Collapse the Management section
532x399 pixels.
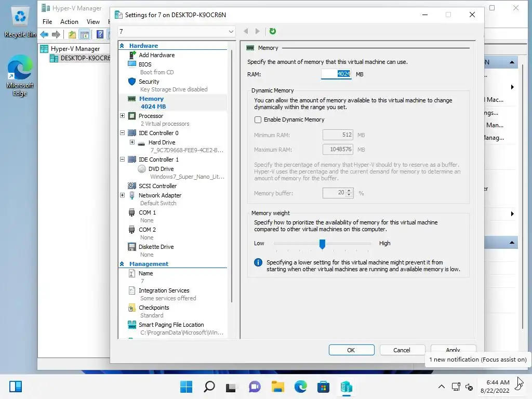click(x=122, y=263)
